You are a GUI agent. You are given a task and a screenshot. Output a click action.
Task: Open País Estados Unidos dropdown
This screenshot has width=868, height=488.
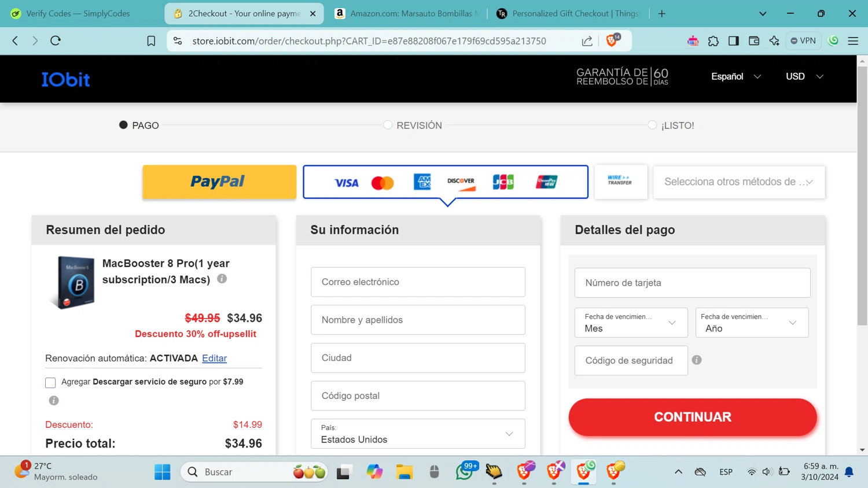tap(418, 434)
